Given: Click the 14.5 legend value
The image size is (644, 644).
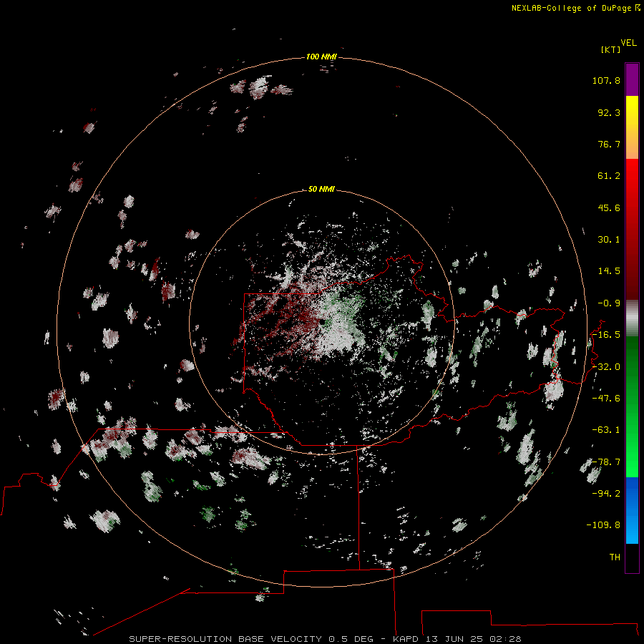Looking at the screenshot, I should [x=609, y=271].
